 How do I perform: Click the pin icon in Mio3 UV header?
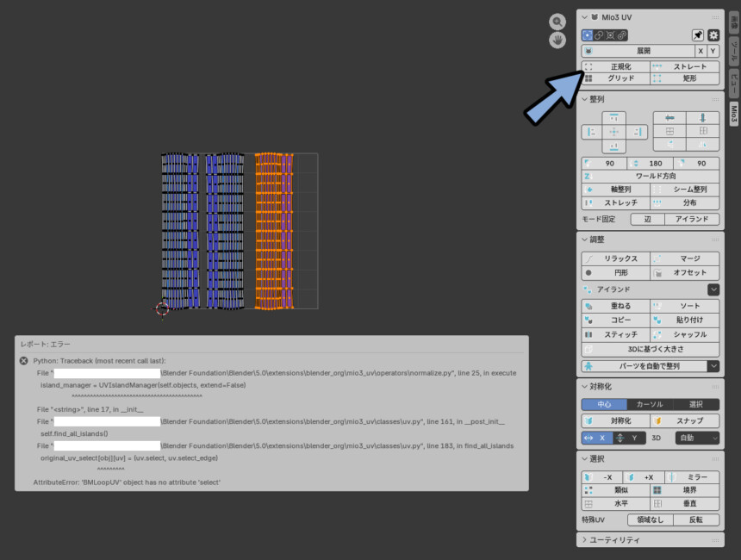point(698,34)
